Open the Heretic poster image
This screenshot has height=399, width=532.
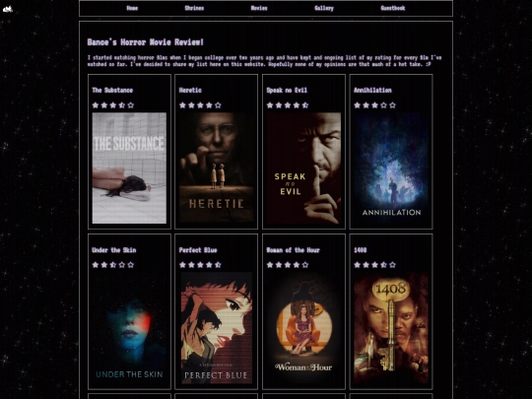(217, 167)
